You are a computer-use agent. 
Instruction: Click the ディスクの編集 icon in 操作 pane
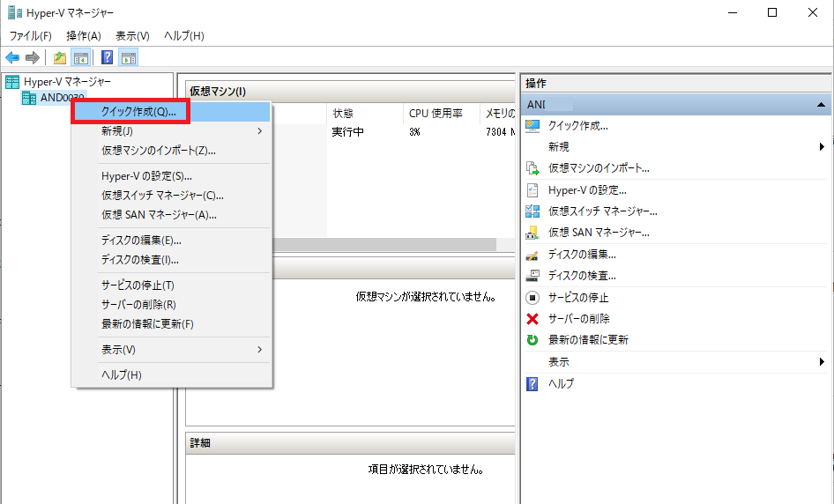(x=532, y=255)
